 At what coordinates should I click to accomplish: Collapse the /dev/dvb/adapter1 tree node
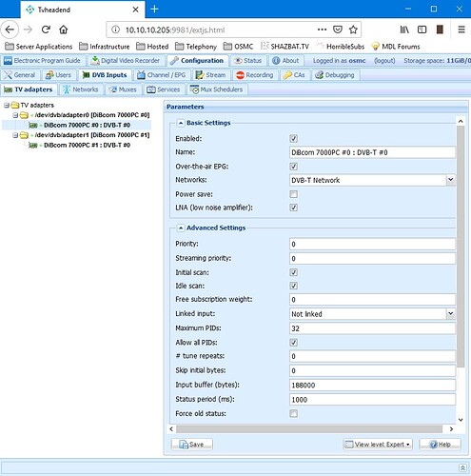pyautogui.click(x=15, y=135)
